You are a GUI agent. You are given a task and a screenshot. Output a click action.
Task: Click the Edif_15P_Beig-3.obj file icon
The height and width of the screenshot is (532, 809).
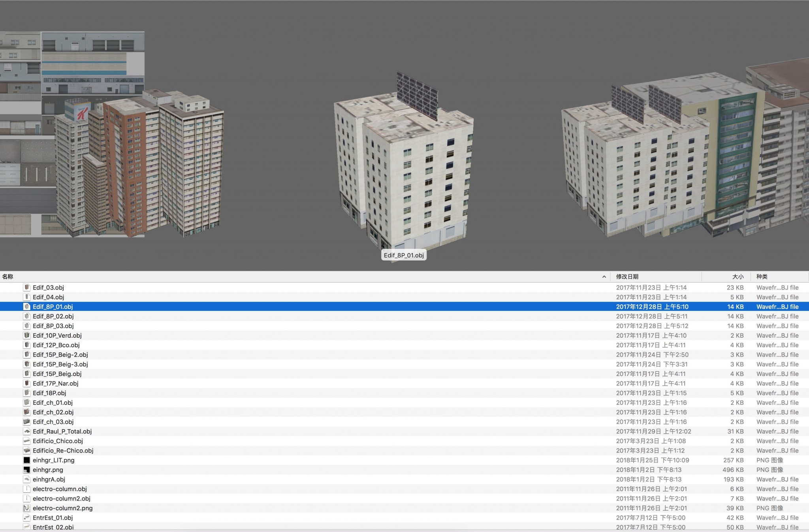(27, 364)
